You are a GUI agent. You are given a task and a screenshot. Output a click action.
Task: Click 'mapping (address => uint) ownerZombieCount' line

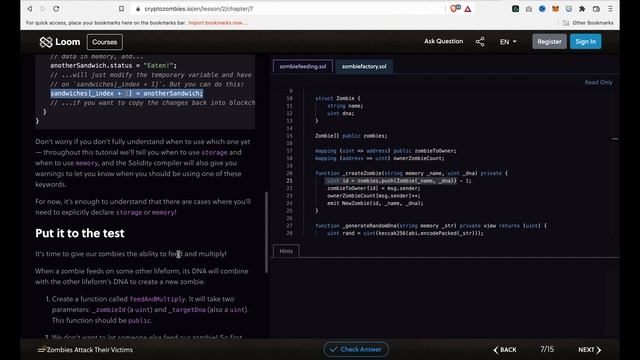(380, 158)
